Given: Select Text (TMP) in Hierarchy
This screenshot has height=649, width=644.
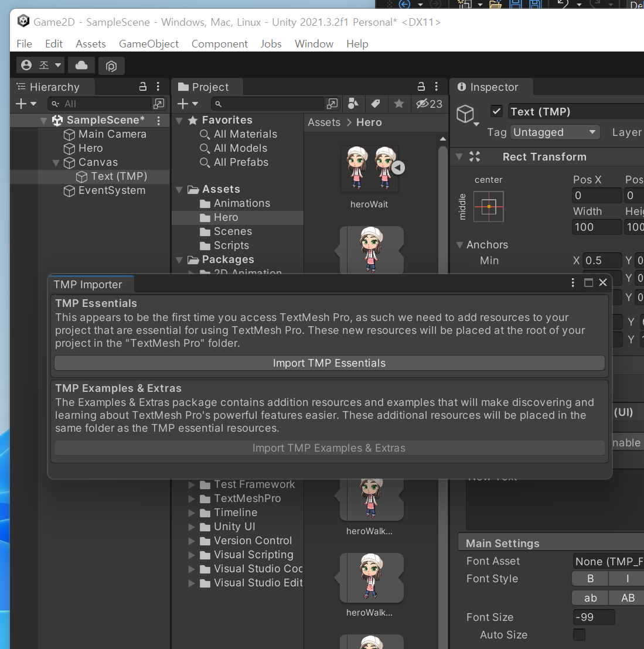Looking at the screenshot, I should pos(119,176).
